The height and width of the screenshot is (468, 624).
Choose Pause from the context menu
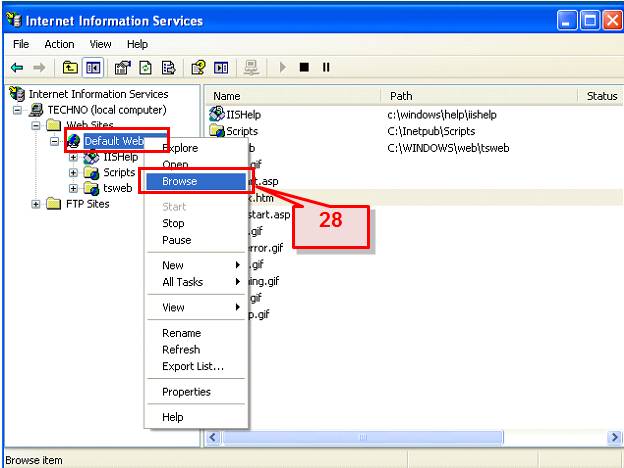pos(196,240)
